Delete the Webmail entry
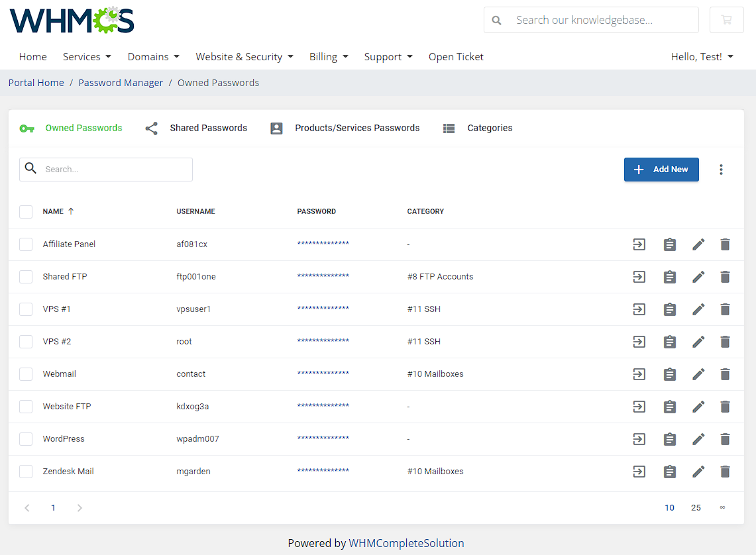 click(725, 374)
